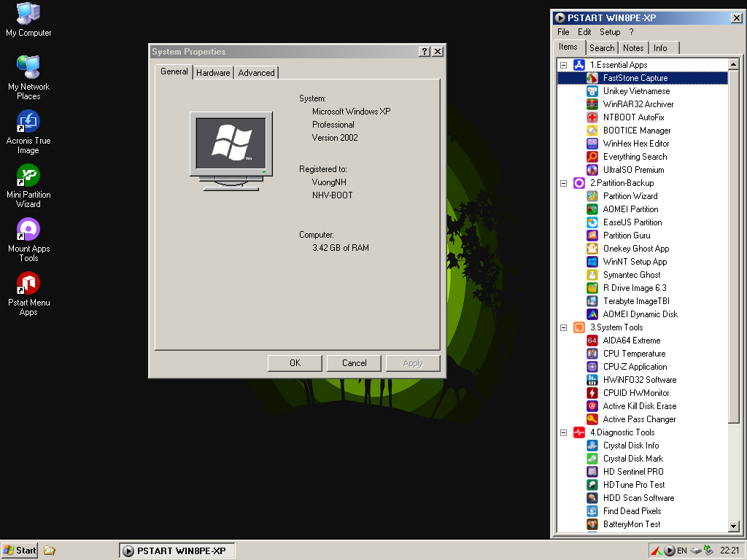Viewport: 747px width, 560px height.
Task: Click the UltraISO Premium icon
Action: (x=592, y=169)
